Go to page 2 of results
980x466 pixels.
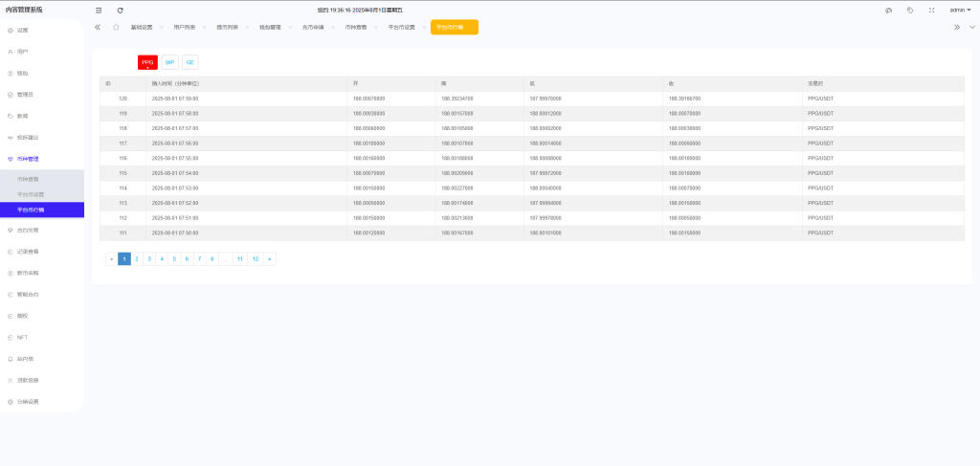[137, 258]
